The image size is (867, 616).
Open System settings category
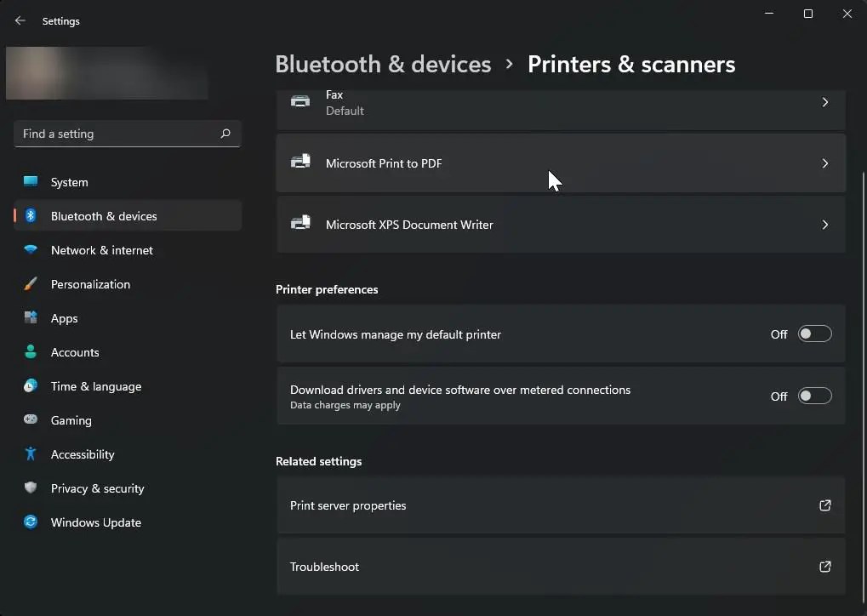pos(128,182)
